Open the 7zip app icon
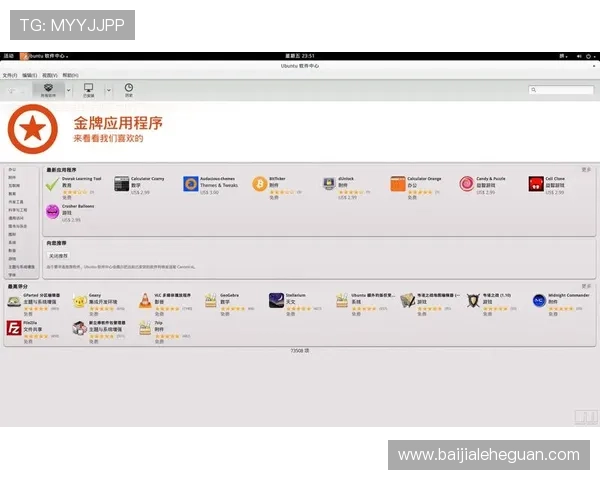The image size is (600, 480). [x=145, y=328]
